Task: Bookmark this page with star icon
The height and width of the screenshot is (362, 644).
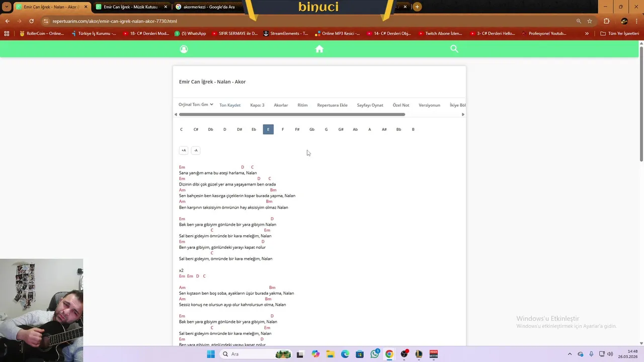Action: [590, 21]
